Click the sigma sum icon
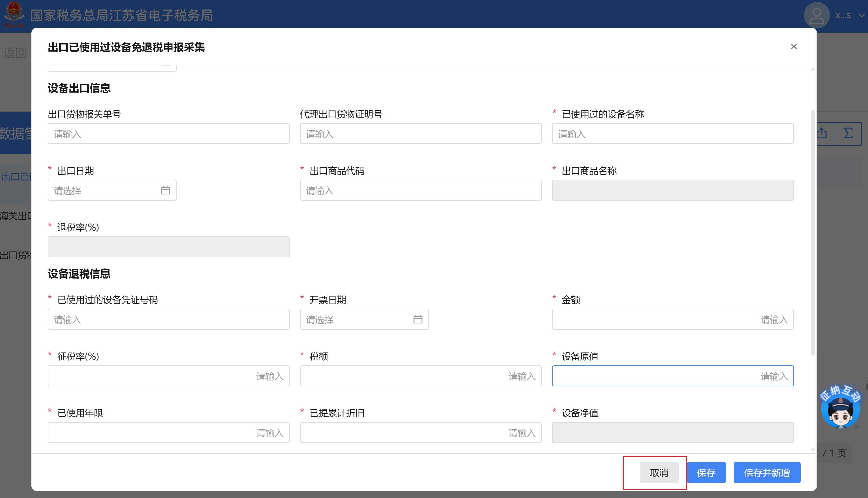Screen dimensions: 868x498 pyautogui.click(x=848, y=133)
